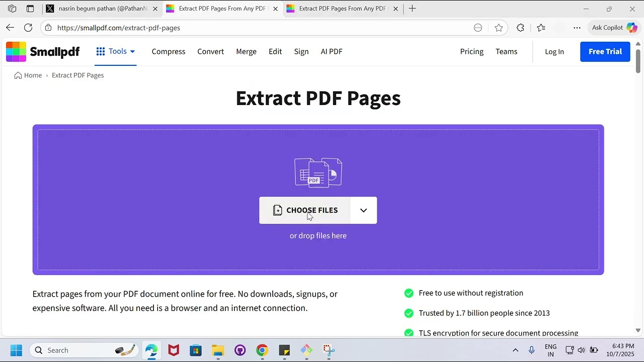Open the Merge menu item
644x362 pixels.
point(246,51)
